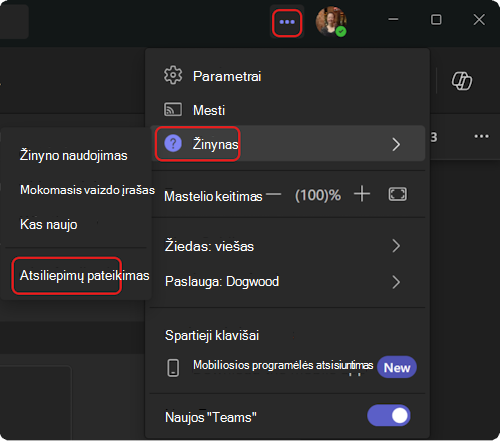Open the Settings and more ellipsis menu
Viewport: 500px width, 441px height.
coord(287,22)
